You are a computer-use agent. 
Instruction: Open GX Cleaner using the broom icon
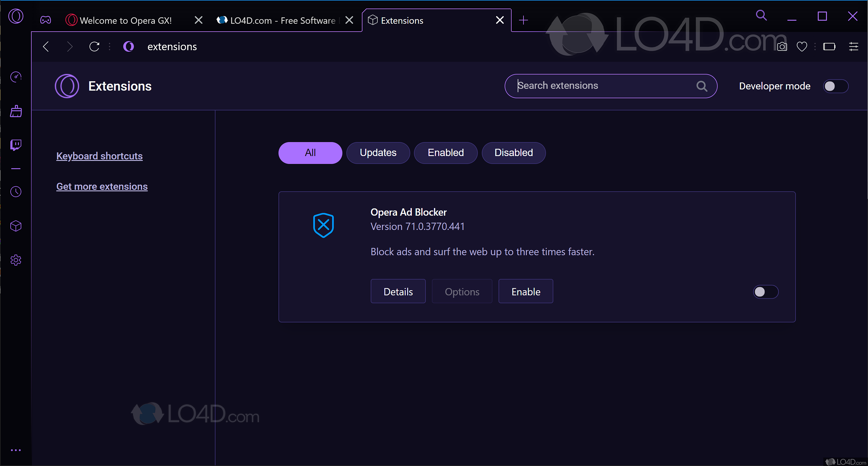tap(16, 111)
